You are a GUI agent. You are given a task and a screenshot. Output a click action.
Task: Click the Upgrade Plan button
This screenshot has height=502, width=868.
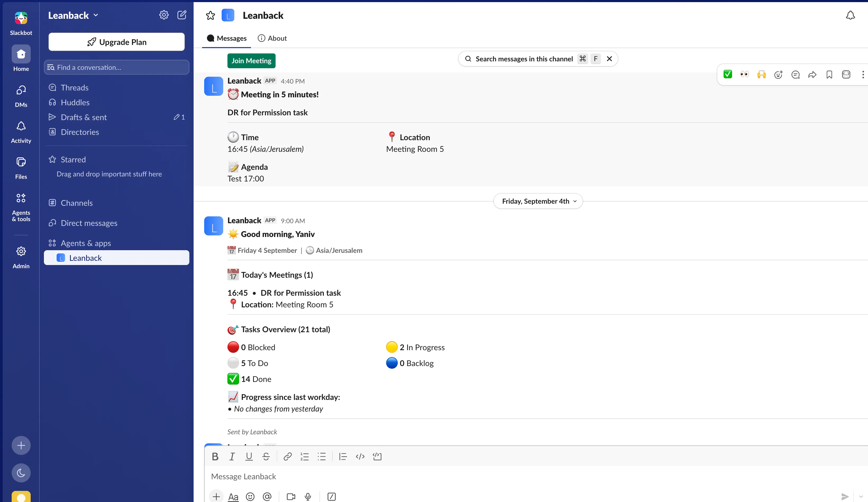[x=116, y=42]
